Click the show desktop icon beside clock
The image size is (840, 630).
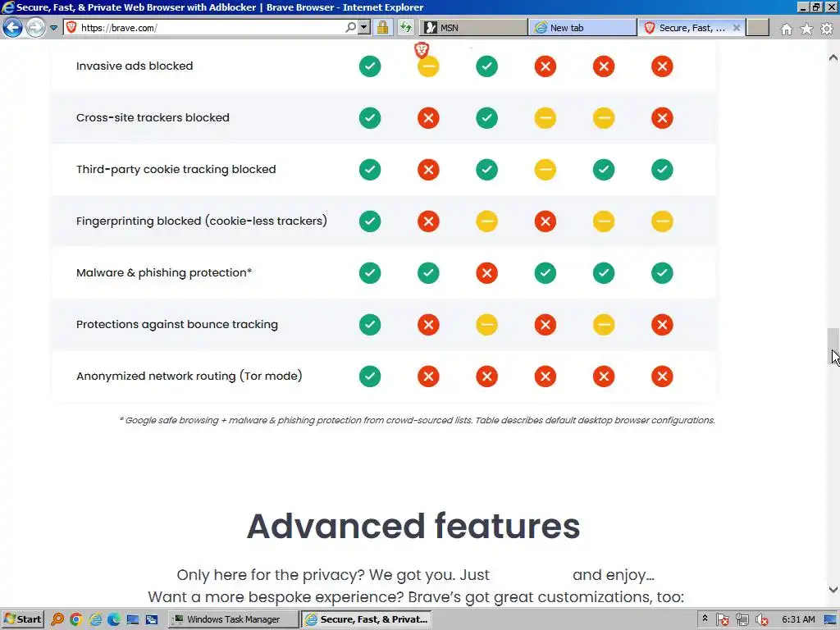[x=830, y=620]
